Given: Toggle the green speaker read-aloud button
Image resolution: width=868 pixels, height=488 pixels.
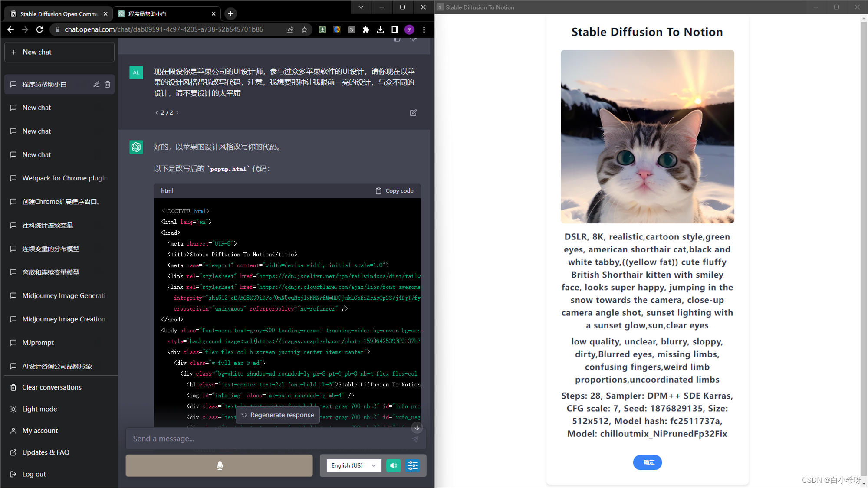Looking at the screenshot, I should pos(393,465).
